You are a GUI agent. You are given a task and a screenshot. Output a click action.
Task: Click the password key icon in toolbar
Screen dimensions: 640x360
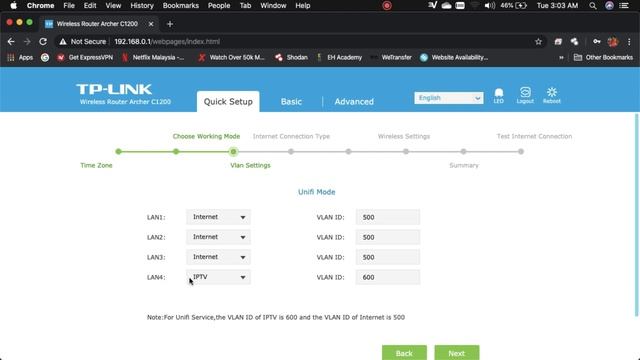click(597, 42)
